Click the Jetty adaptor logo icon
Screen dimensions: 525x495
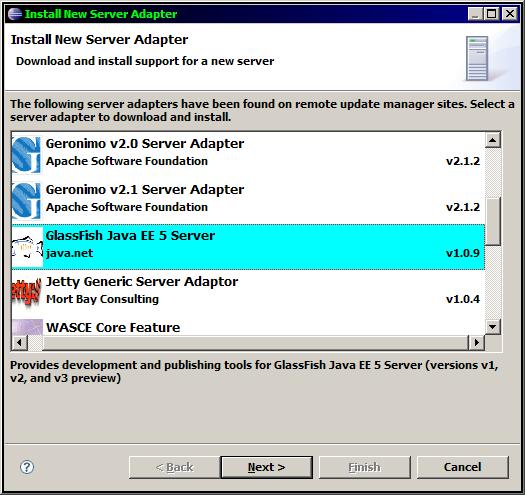26,292
